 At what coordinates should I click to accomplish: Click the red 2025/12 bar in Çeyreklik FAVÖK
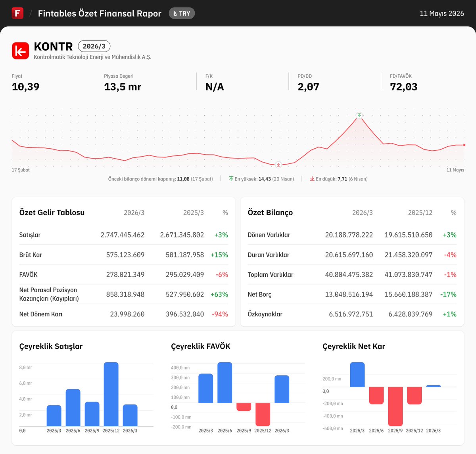pos(263,414)
